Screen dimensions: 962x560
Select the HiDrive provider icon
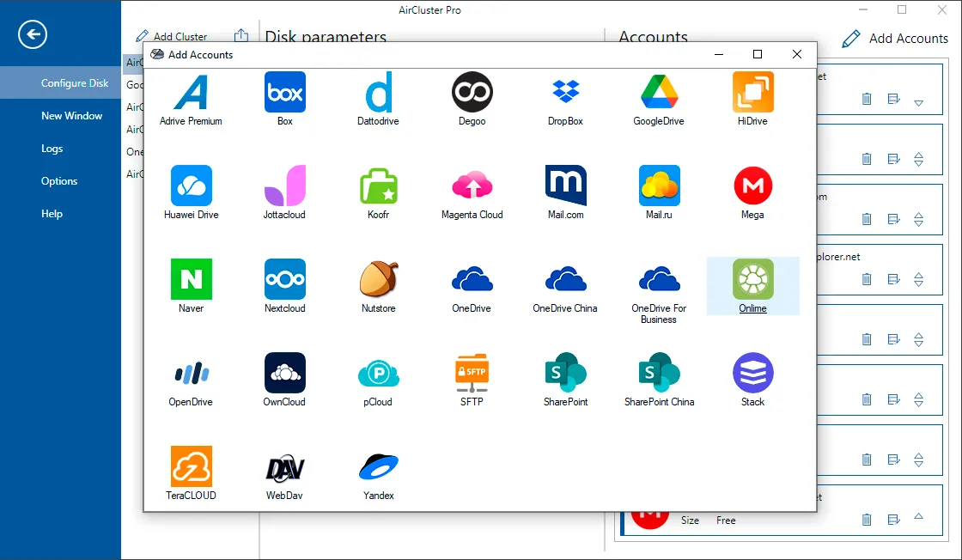pyautogui.click(x=752, y=92)
